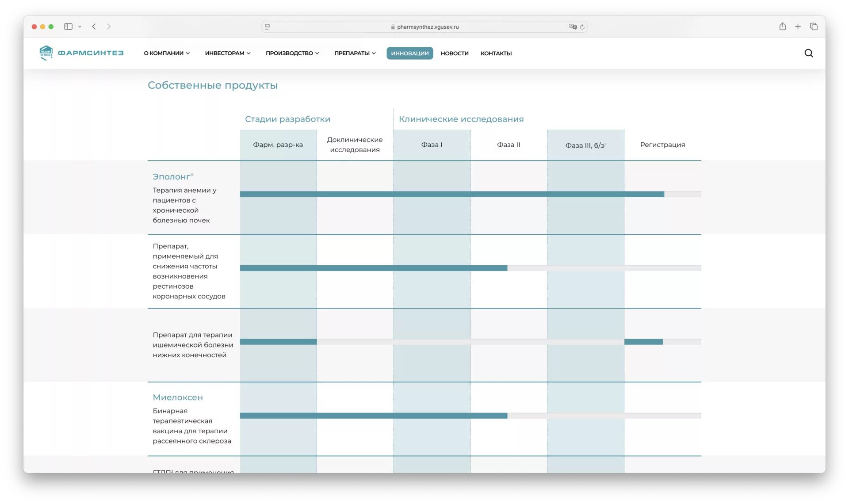Screen dimensions: 849x504
Task: Expand the О компании menu
Action: click(167, 53)
